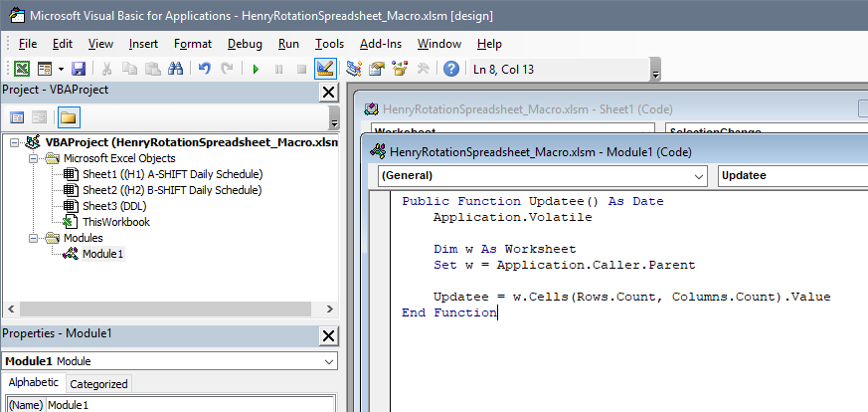This screenshot has width=868, height=412.
Task: Collapse the Modules folder
Action: pyautogui.click(x=33, y=238)
